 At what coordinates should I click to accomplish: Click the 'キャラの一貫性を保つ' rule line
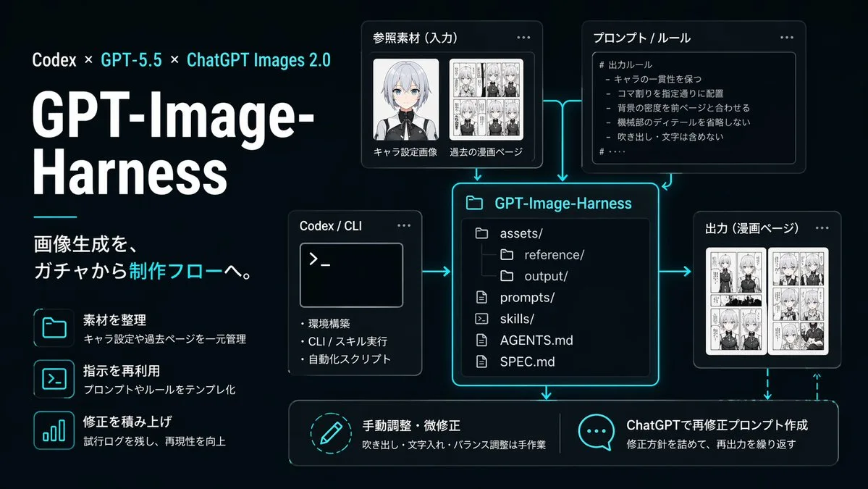point(653,79)
